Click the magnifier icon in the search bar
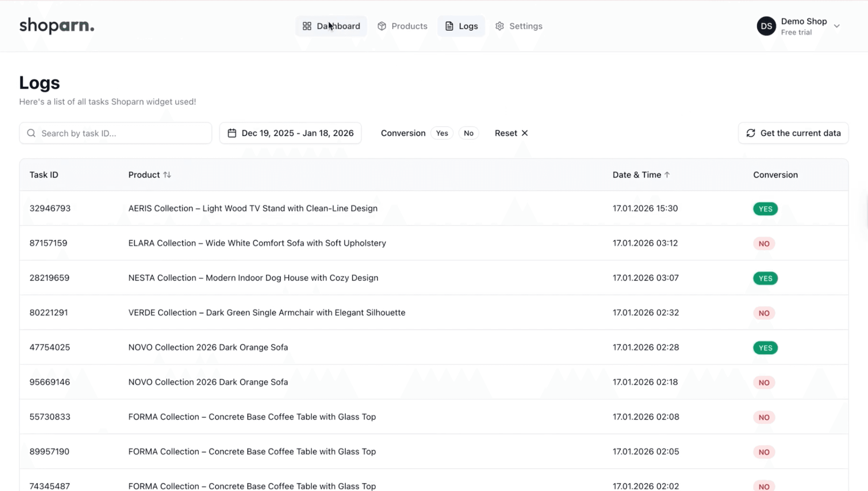This screenshot has height=491, width=868. (x=31, y=133)
